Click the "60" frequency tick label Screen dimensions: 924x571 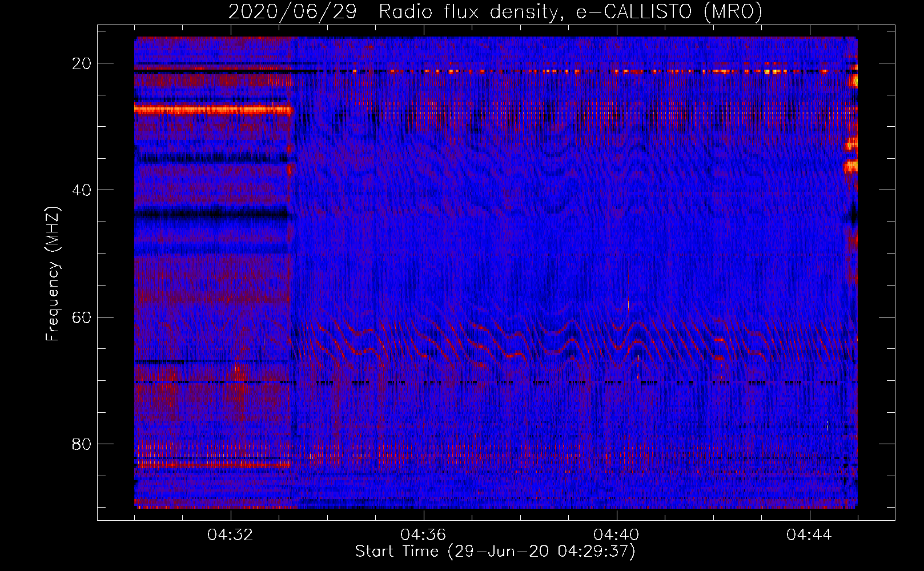pos(82,317)
